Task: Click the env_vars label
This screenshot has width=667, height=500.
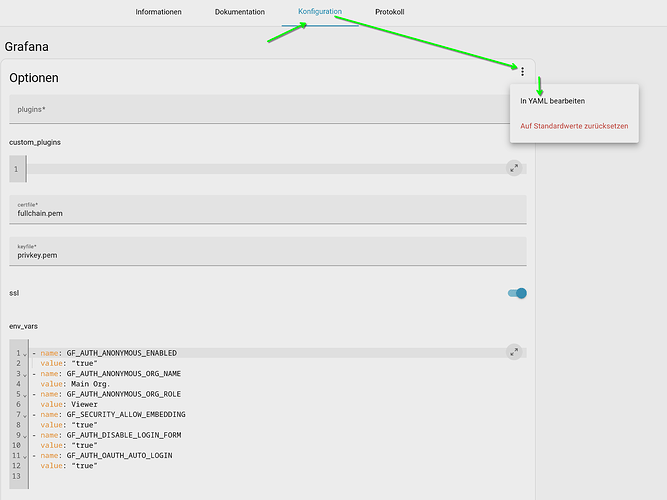Action: pos(23,326)
